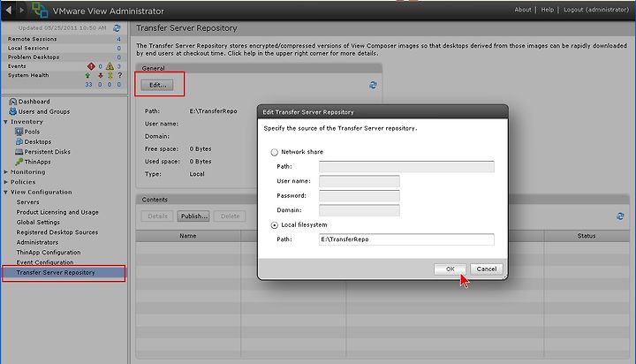Open the About link
This screenshot has width=636, height=364.
pyautogui.click(x=522, y=10)
